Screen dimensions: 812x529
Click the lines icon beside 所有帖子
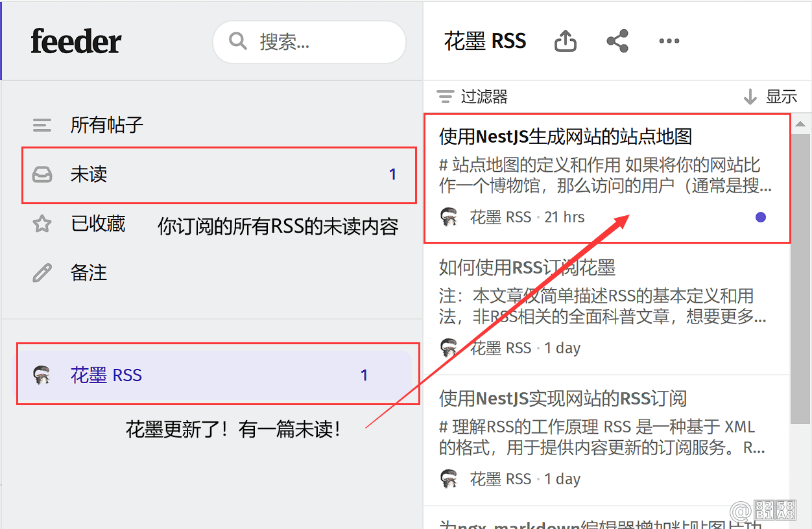42,125
